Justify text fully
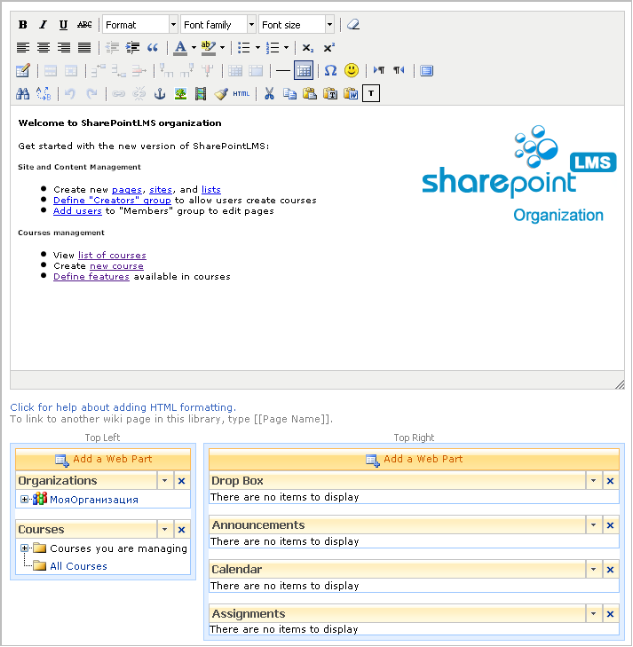Viewport: 633px width, 647px height. (x=84, y=48)
